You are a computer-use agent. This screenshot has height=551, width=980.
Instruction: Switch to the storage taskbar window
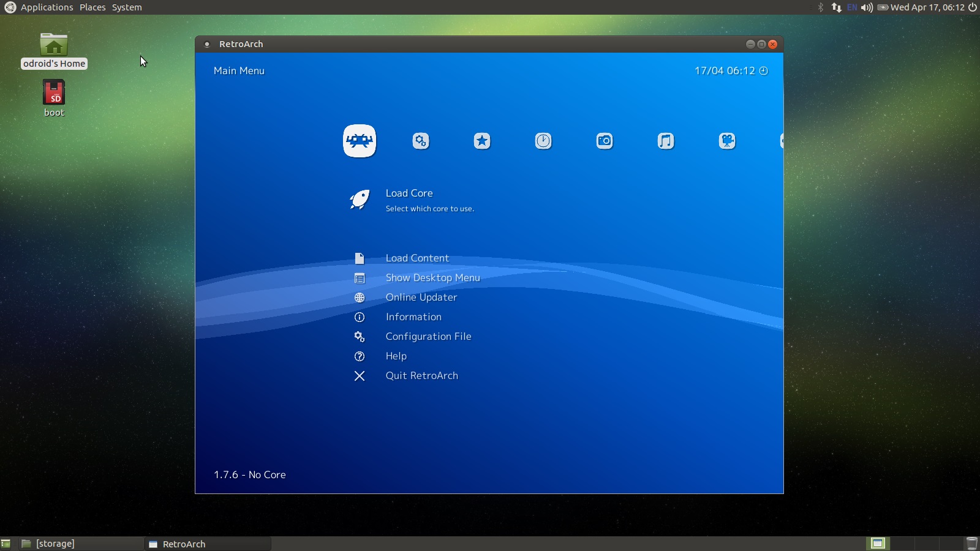pos(55,544)
